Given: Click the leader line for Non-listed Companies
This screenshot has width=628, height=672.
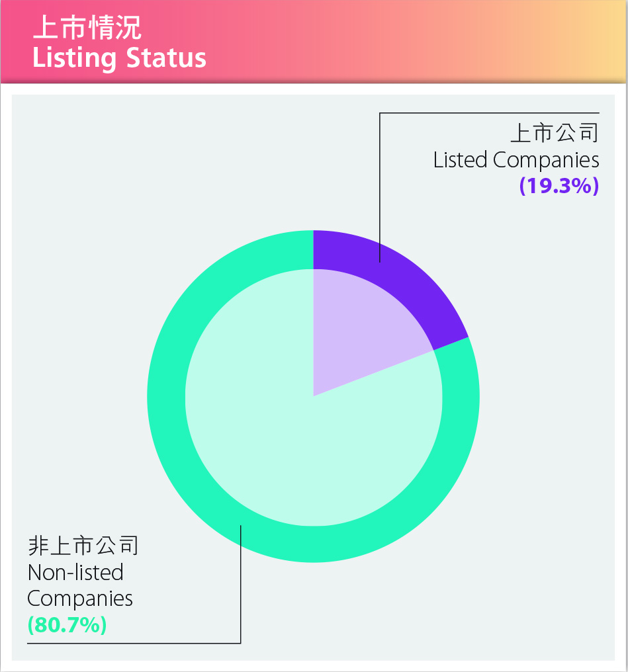Looking at the screenshot, I should 240,584.
